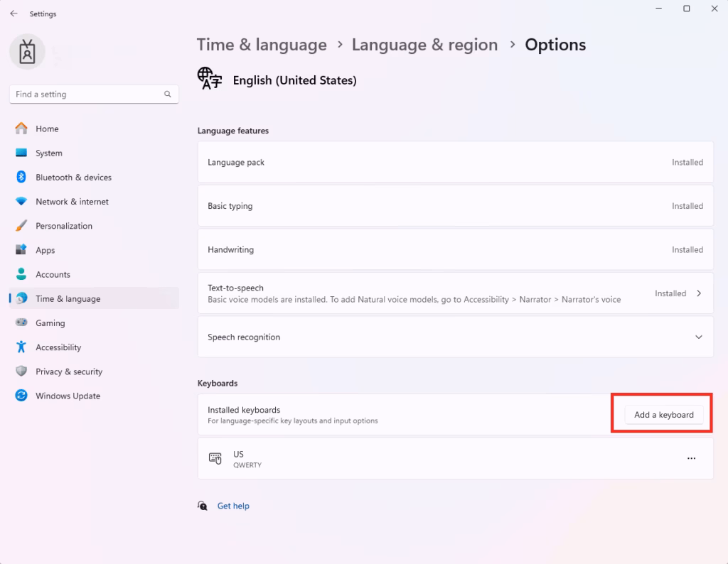This screenshot has width=728, height=564.
Task: Click the Accessibility figure icon
Action: pos(21,347)
